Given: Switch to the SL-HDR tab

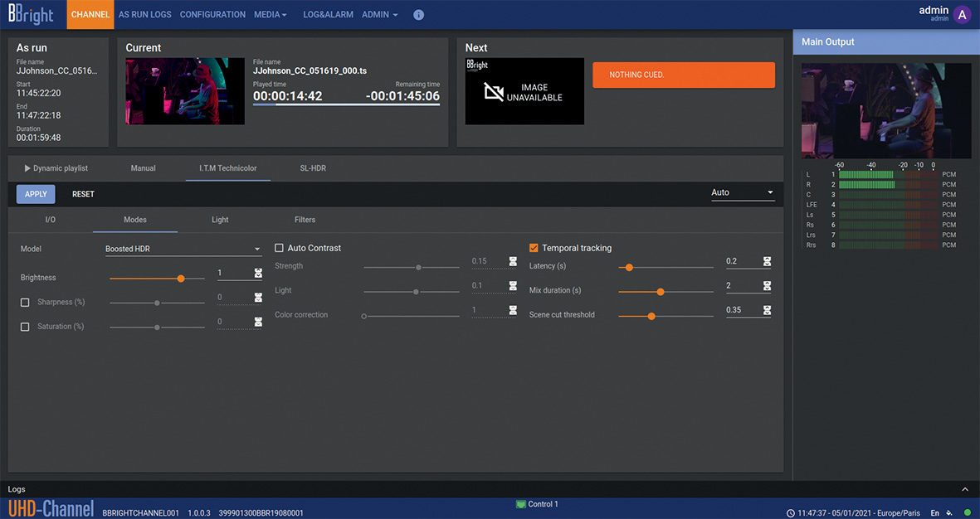Looking at the screenshot, I should (313, 168).
